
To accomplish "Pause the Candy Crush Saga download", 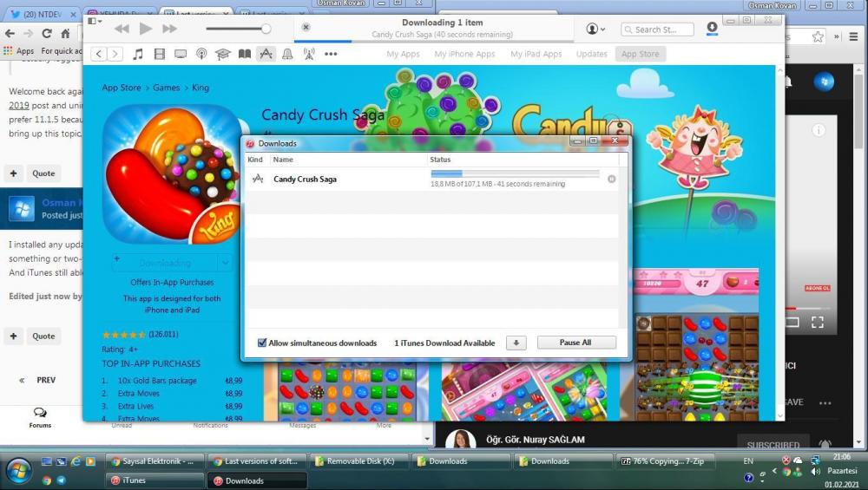I will [x=612, y=179].
